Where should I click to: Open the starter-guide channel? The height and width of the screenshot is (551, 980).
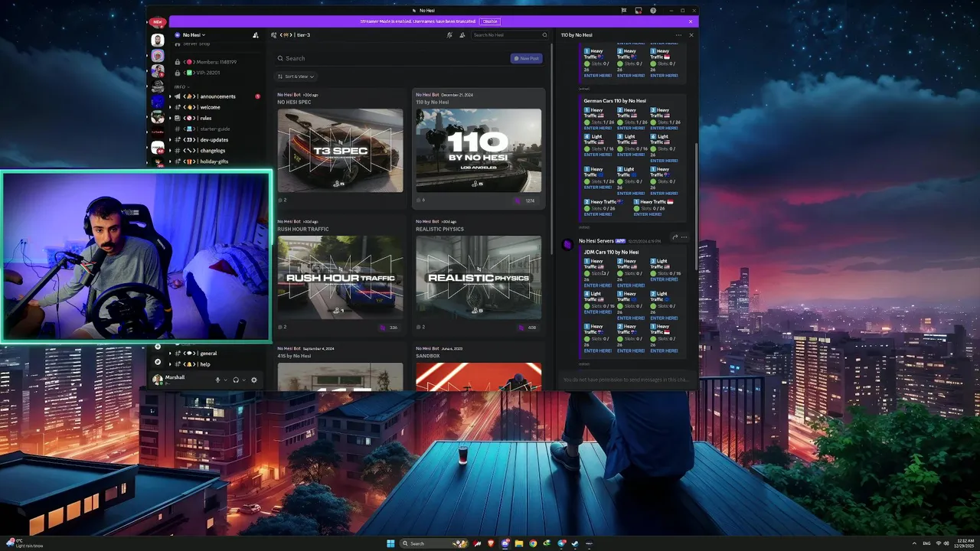click(x=217, y=129)
